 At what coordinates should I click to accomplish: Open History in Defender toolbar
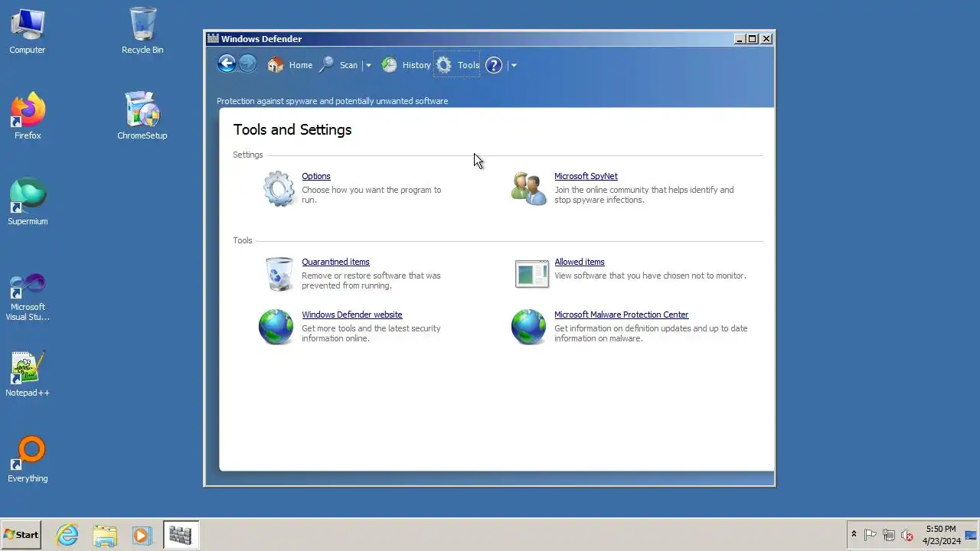click(x=406, y=65)
